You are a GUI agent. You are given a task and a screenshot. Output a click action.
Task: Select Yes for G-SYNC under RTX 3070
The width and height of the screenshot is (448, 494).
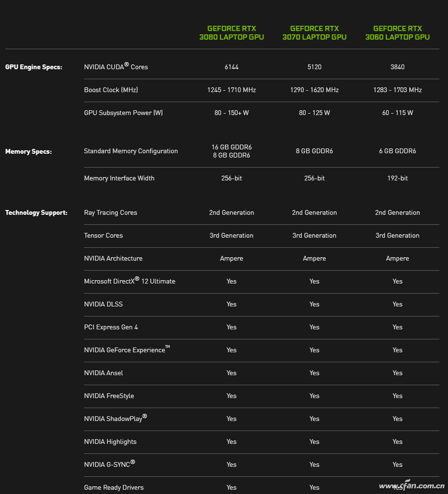click(314, 465)
